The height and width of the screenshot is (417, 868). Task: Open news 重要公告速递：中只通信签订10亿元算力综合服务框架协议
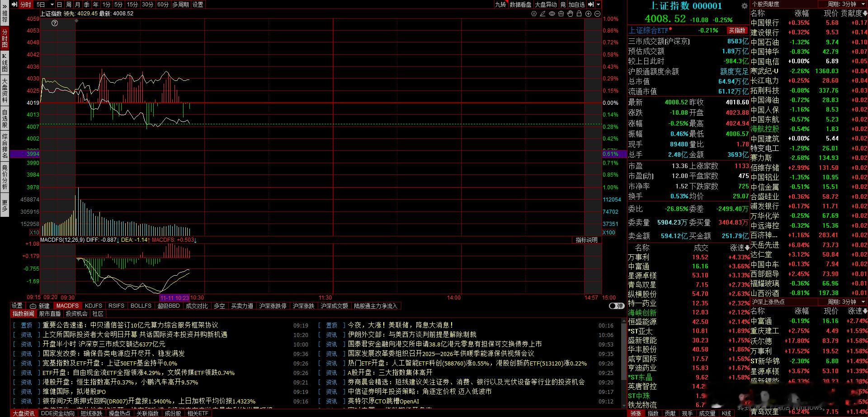[131, 325]
